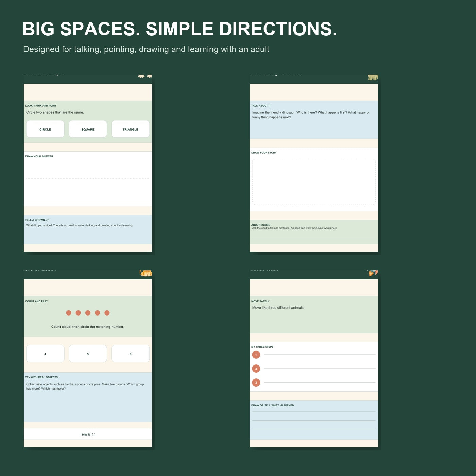This screenshot has height=476, width=476.
Task: Click the first line under Draw or Tell What Happened
Action: click(x=314, y=412)
